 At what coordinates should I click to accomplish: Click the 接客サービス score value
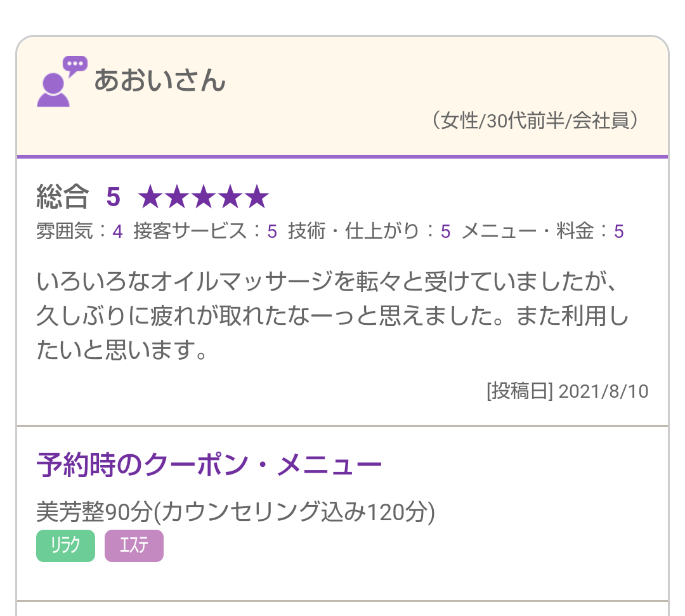point(272,232)
